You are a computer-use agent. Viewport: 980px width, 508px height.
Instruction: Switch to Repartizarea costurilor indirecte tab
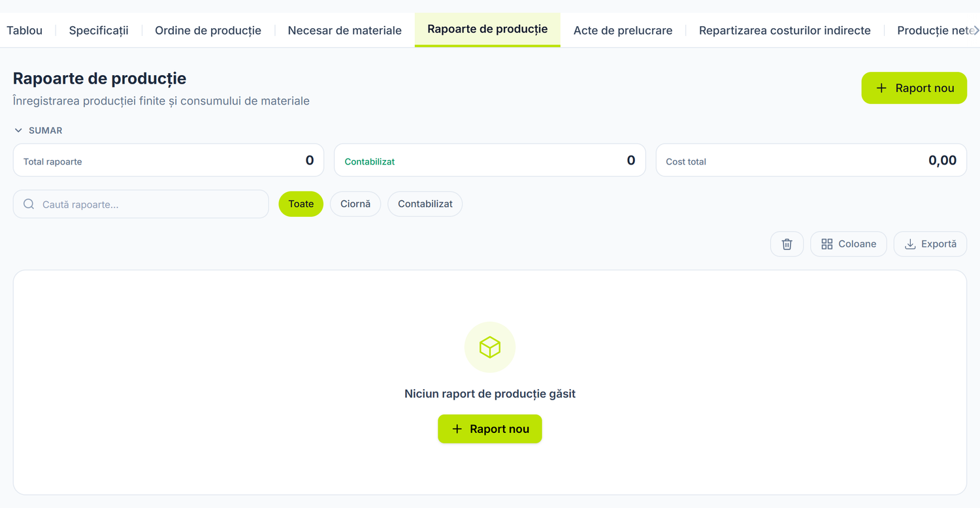tap(785, 30)
